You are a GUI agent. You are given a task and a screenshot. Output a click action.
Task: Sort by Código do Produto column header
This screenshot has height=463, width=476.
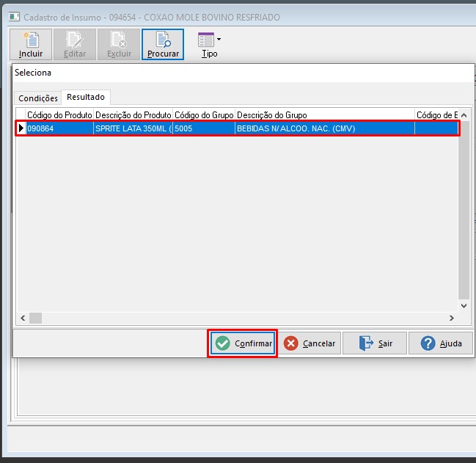tap(59, 115)
